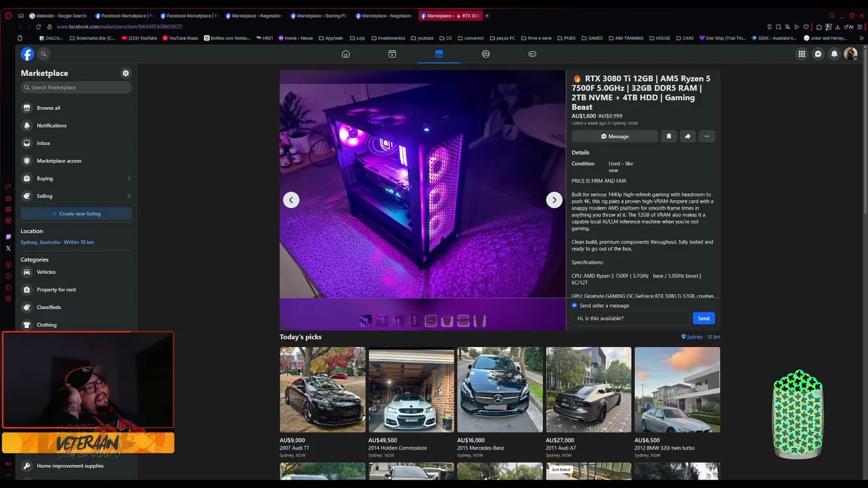Message the seller with the Message button
The height and width of the screenshot is (488, 868).
coord(614,136)
